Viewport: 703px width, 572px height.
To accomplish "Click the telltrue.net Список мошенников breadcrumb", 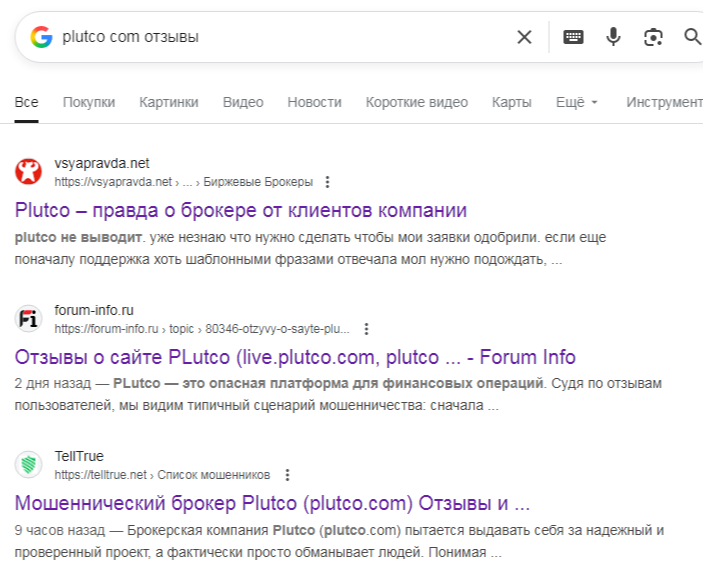I will click(162, 475).
